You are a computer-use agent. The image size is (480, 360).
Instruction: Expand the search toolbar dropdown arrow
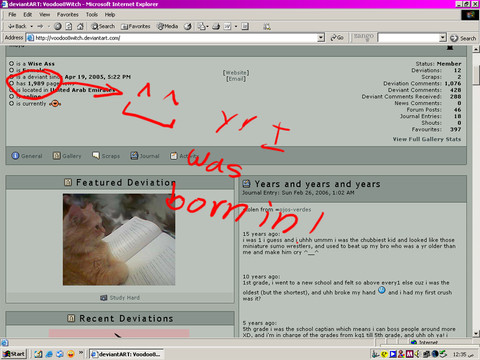pos(442,38)
